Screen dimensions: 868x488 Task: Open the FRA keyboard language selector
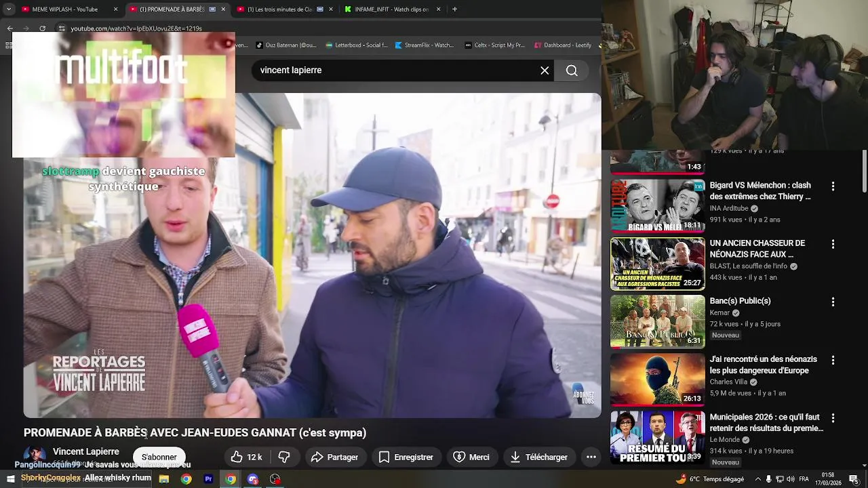(804, 479)
